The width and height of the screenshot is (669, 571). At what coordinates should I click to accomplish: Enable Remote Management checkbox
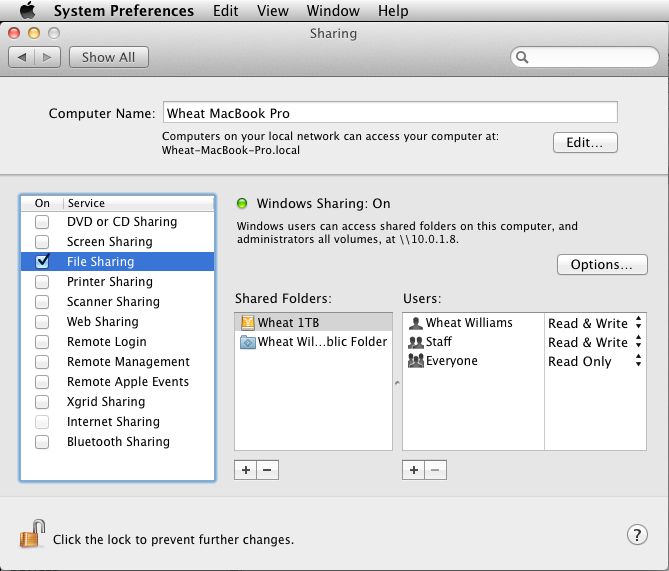42,362
